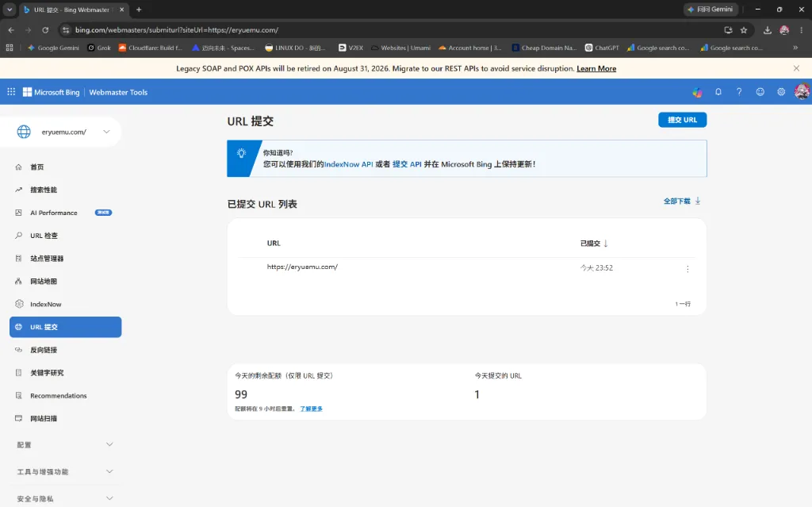Open row options for https://eryuemu.com/

688,268
